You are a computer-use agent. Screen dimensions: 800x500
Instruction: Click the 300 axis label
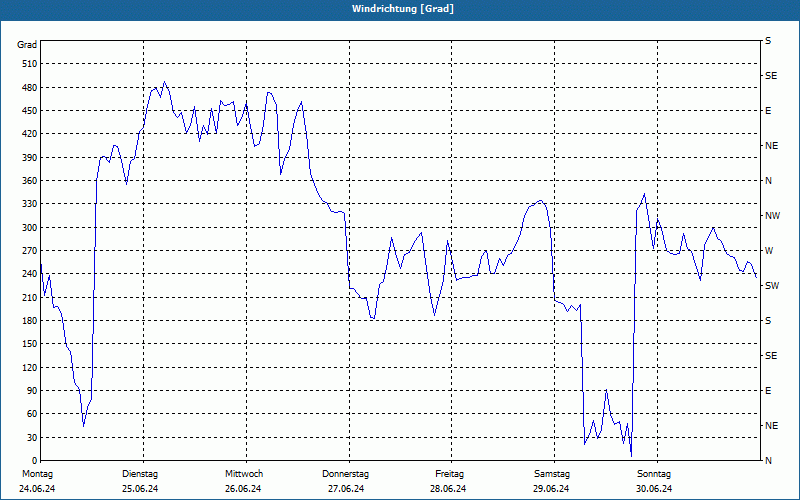pos(29,228)
